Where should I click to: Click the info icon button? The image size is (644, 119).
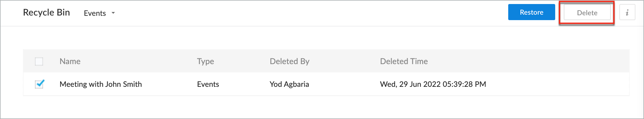click(627, 12)
